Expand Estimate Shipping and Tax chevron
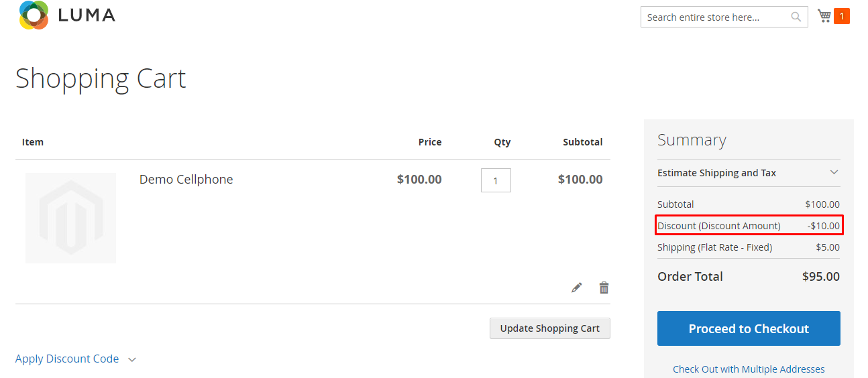868x378 pixels. click(x=834, y=172)
